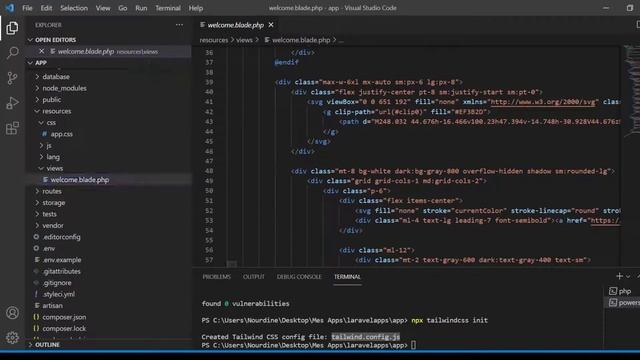The image size is (640, 360).
Task: Select the powershell terminal instance
Action: click(624, 302)
